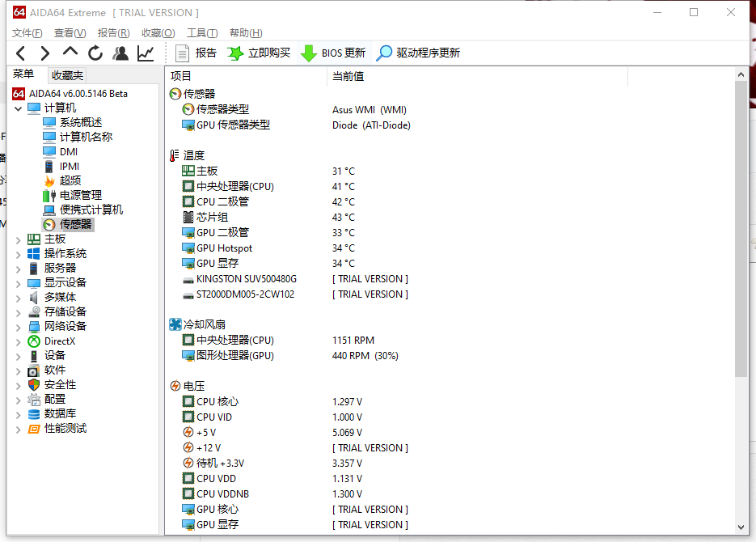The height and width of the screenshot is (542, 756).
Task: Select the 便携式计算机 tree item
Action: click(x=83, y=210)
